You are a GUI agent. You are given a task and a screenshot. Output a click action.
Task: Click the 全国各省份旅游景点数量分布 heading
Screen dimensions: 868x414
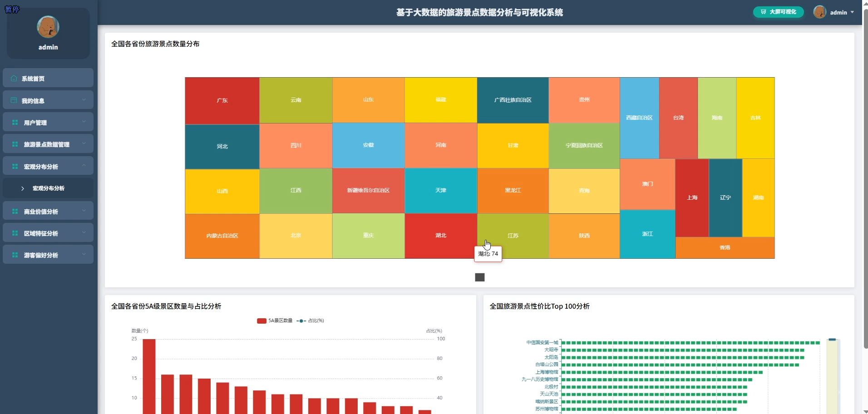click(155, 44)
